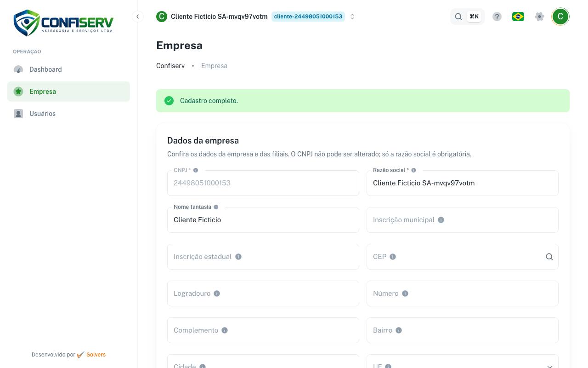This screenshot has width=588, height=368.
Task: Open Usuários in the sidebar
Action: [x=68, y=114]
